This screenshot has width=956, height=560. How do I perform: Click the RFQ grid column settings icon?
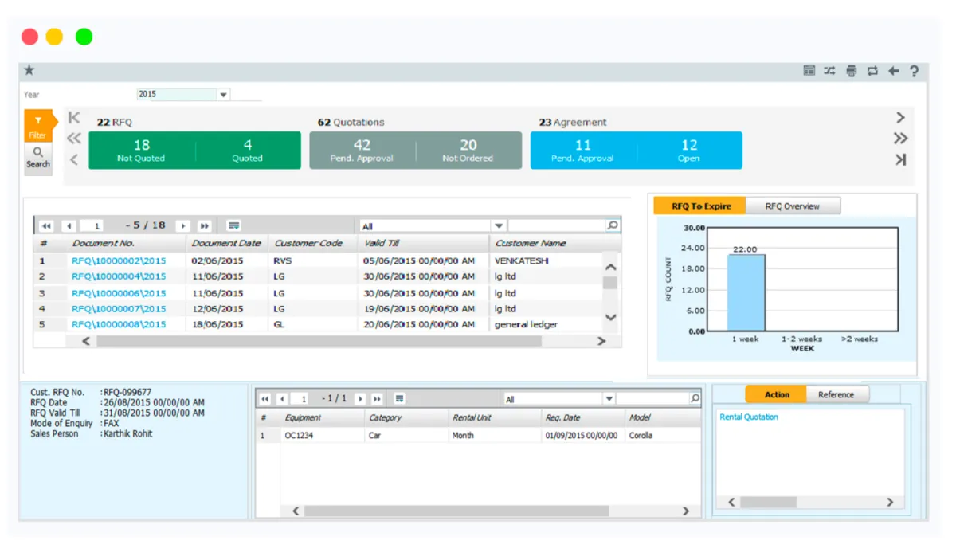[x=233, y=225]
